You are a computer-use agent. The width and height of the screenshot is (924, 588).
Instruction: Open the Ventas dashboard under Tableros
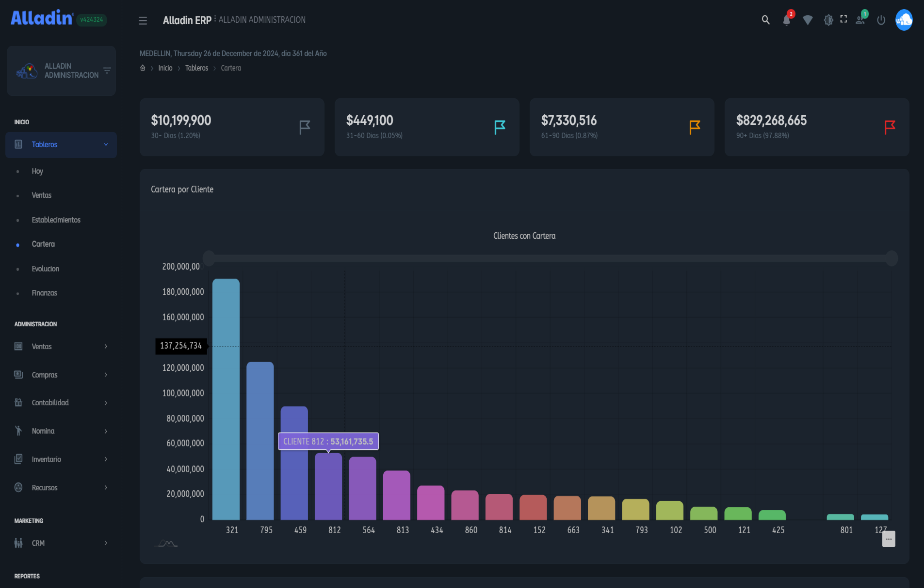(41, 195)
